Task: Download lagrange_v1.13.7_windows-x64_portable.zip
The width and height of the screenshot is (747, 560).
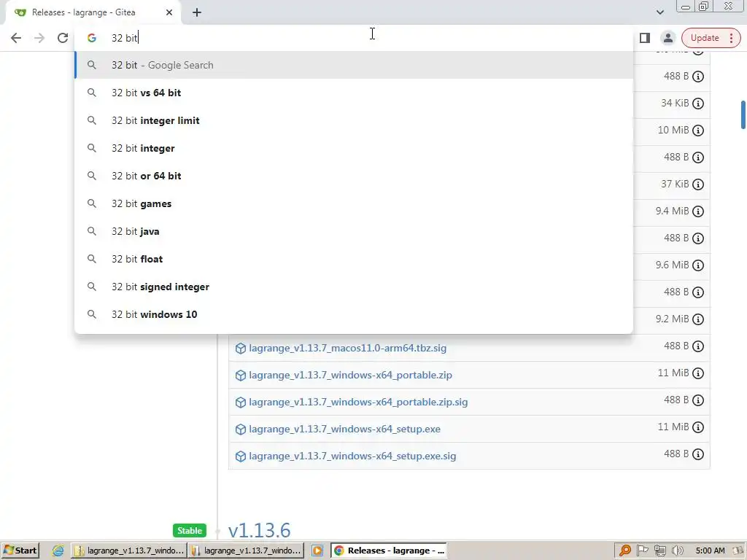Action: (x=350, y=376)
